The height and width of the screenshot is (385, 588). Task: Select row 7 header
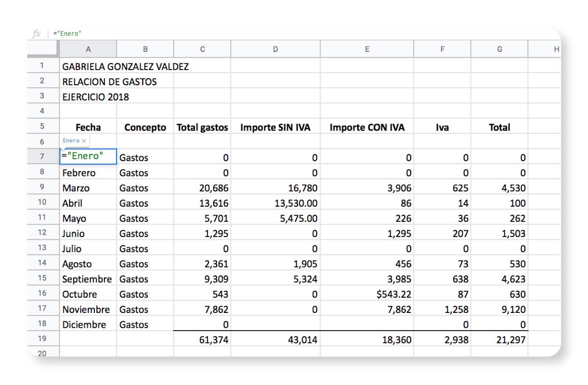pos(42,157)
